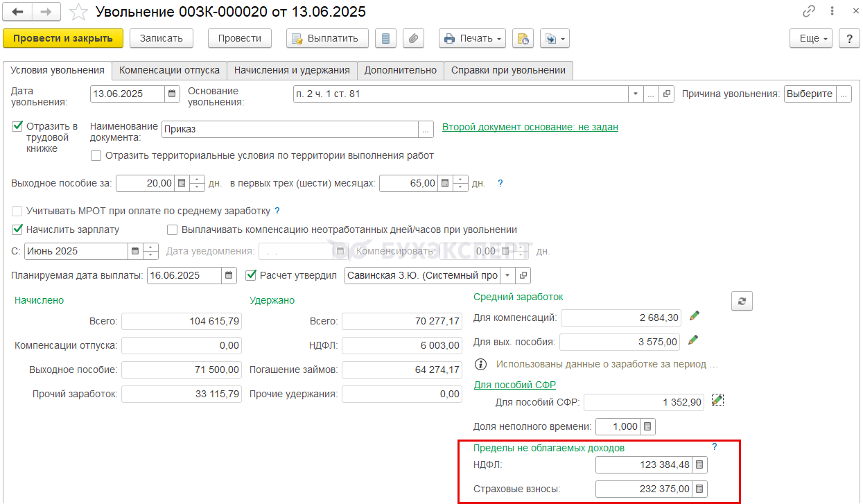Switch to Компенсации отпуска tab
This screenshot has width=863, height=504.
coord(169,70)
